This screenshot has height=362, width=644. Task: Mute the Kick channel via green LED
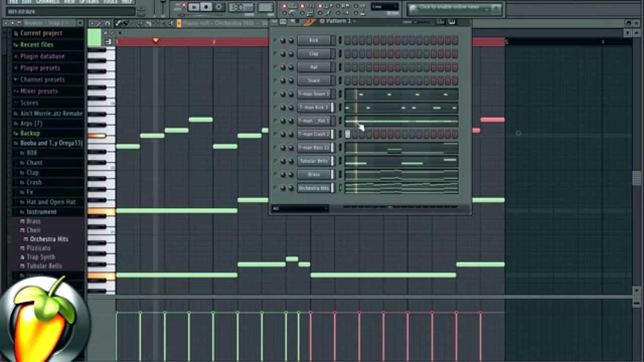[x=275, y=40]
